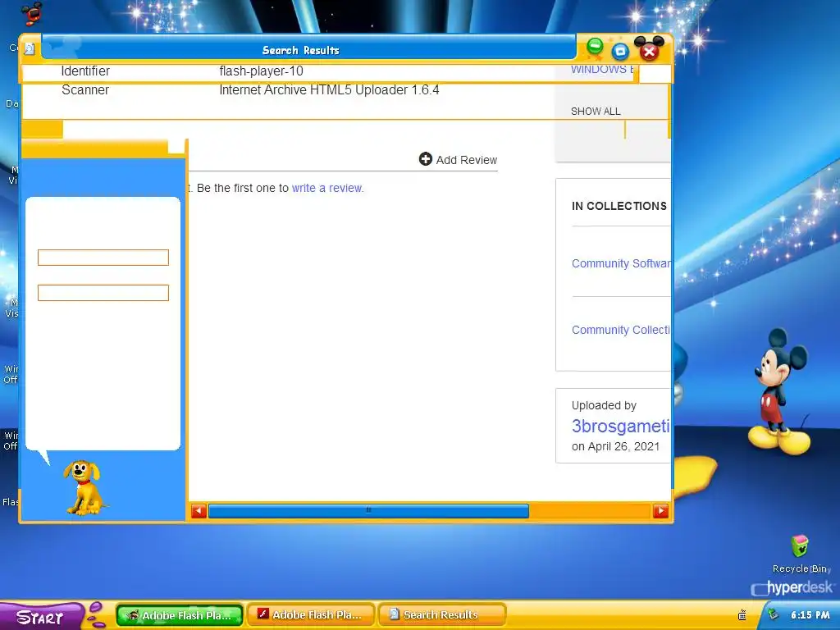Click the flash-player-10 identifier value
The height and width of the screenshot is (630, 840).
coord(262,71)
